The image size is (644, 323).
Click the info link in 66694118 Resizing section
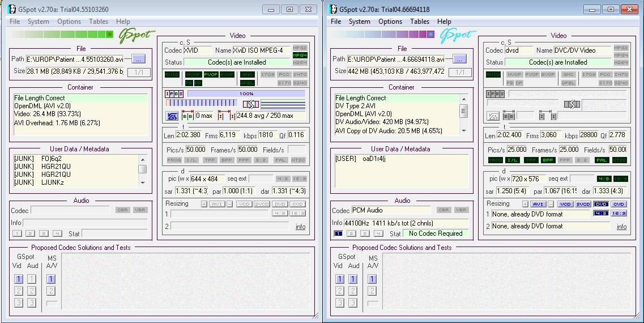621,227
